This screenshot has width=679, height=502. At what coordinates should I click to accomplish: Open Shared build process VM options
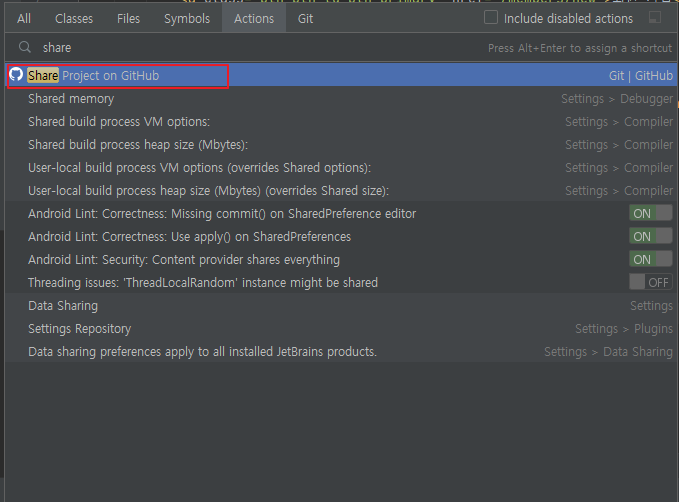click(x=340, y=122)
